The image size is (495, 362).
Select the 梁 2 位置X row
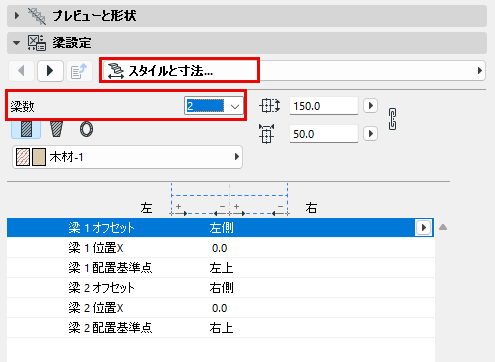pos(220,308)
